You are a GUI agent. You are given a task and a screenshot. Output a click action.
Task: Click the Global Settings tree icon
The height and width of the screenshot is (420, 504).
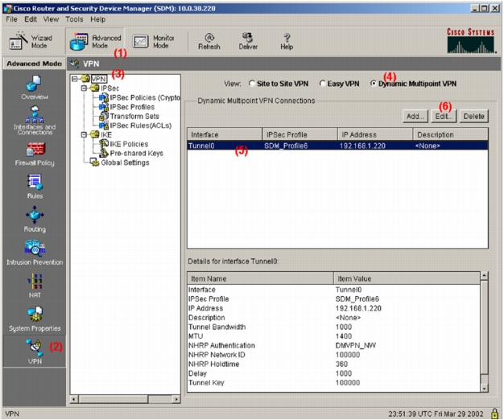[x=94, y=163]
